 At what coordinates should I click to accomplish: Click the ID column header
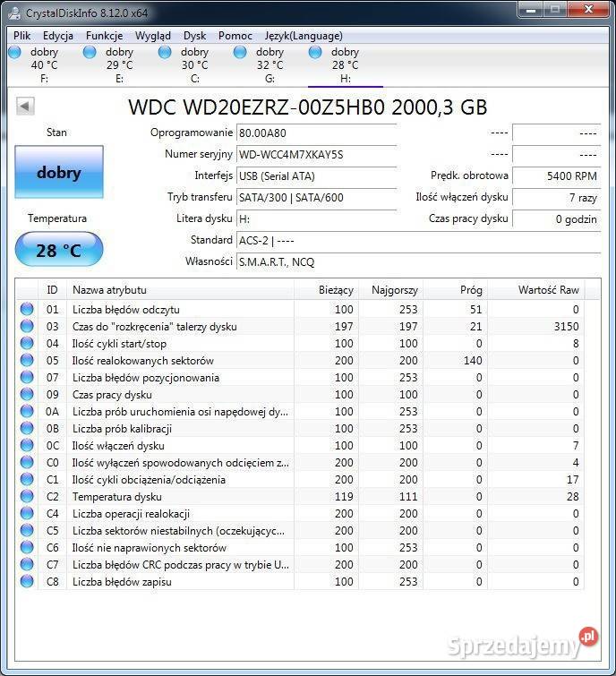[52, 290]
